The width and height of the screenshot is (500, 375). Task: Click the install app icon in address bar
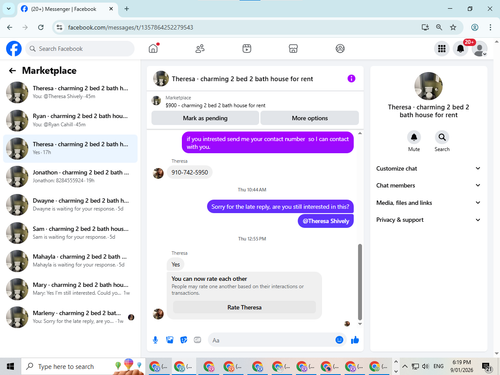(x=425, y=27)
